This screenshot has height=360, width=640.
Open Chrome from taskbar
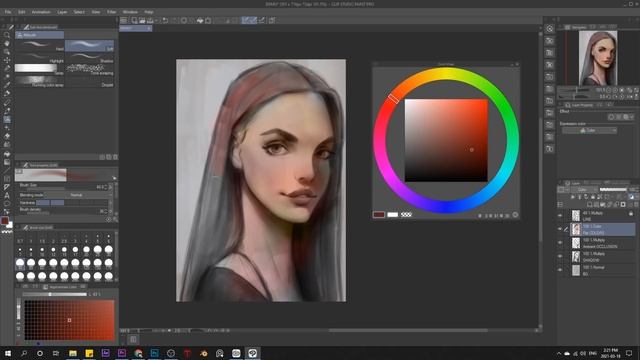(138, 353)
